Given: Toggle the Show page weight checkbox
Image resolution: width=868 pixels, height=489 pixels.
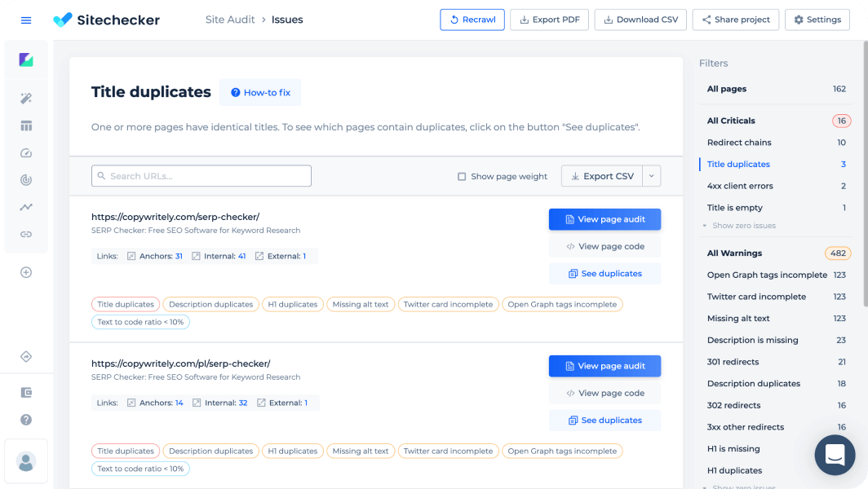Looking at the screenshot, I should 462,177.
